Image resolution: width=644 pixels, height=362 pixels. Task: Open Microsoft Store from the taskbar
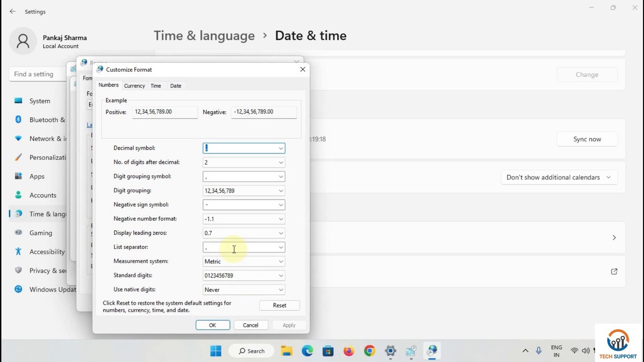click(x=328, y=351)
